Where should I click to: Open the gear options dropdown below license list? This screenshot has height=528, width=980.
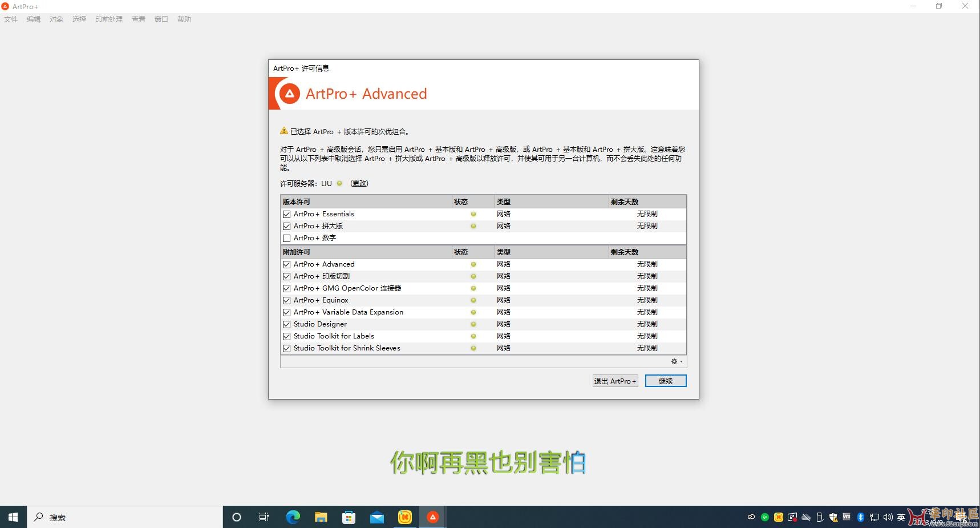coord(677,361)
